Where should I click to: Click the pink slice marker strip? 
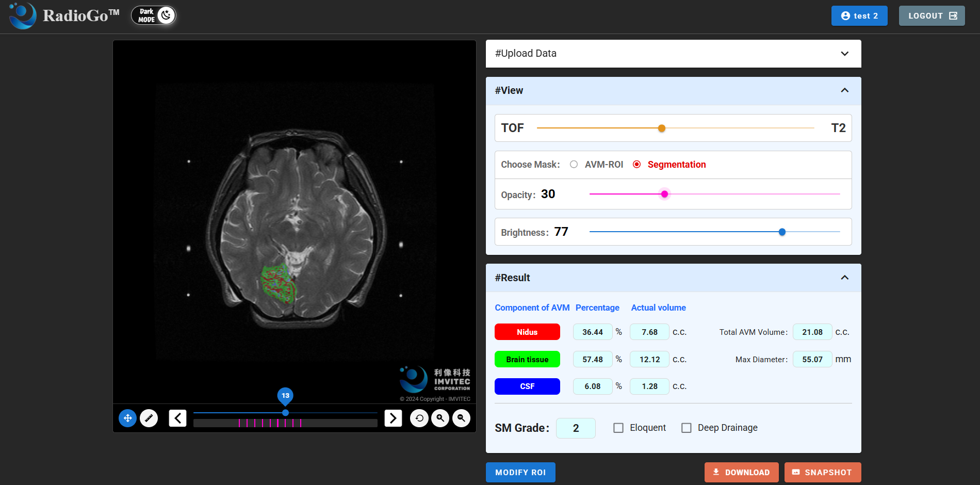click(x=285, y=423)
